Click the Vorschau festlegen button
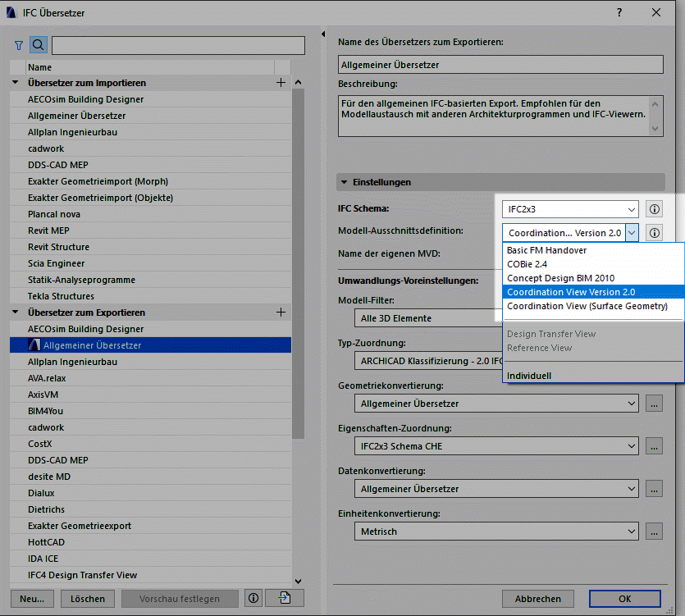 click(180, 599)
